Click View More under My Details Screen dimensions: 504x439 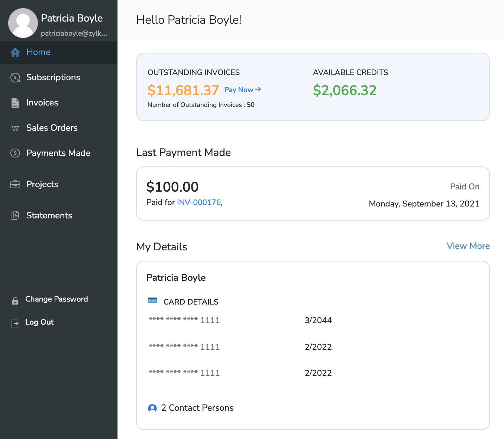coord(468,246)
